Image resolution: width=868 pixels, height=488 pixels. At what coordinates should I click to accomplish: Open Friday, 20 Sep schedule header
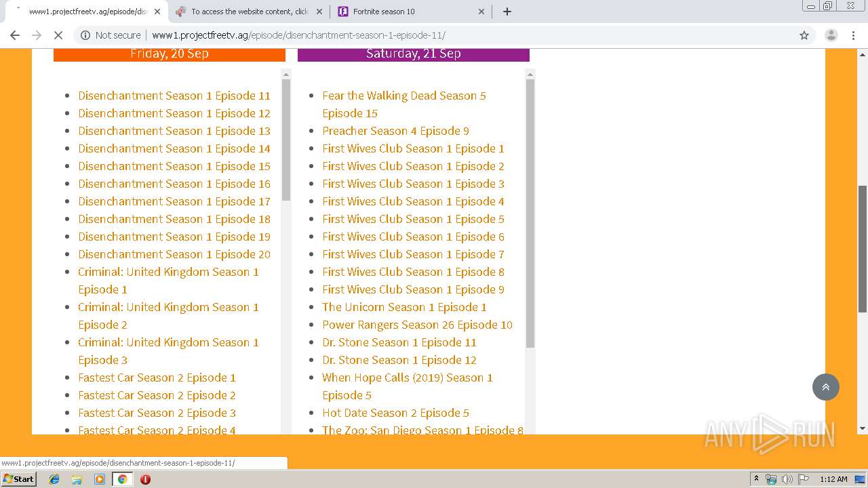tap(170, 54)
